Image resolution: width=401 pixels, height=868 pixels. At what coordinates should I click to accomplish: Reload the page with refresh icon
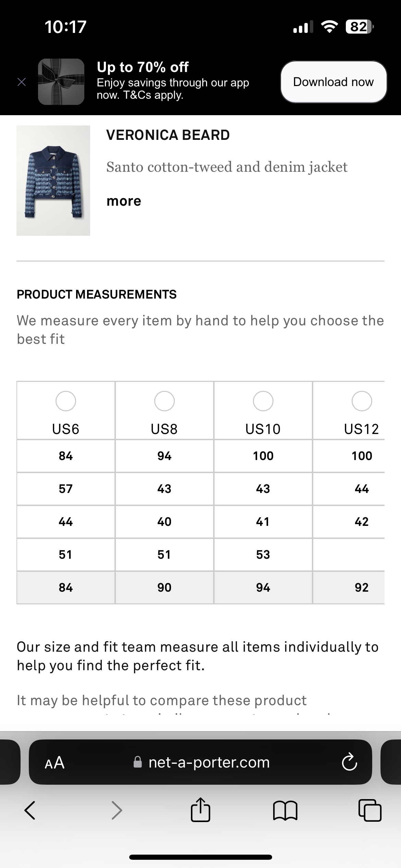click(x=349, y=762)
